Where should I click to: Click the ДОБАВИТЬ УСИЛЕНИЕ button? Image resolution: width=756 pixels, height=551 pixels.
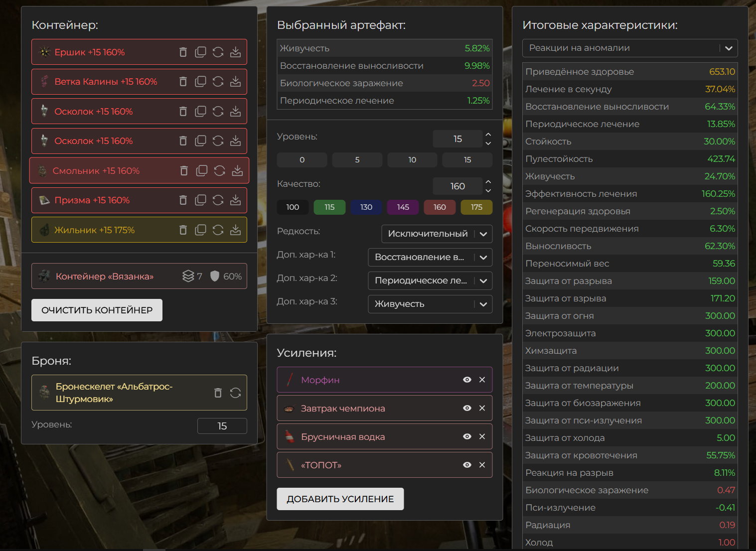[340, 499]
